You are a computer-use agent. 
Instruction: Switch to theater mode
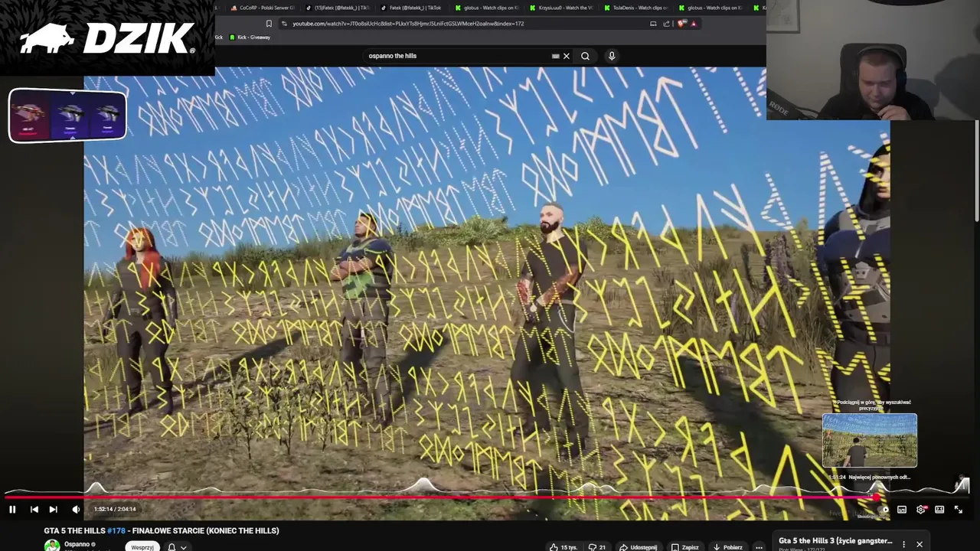click(x=939, y=509)
